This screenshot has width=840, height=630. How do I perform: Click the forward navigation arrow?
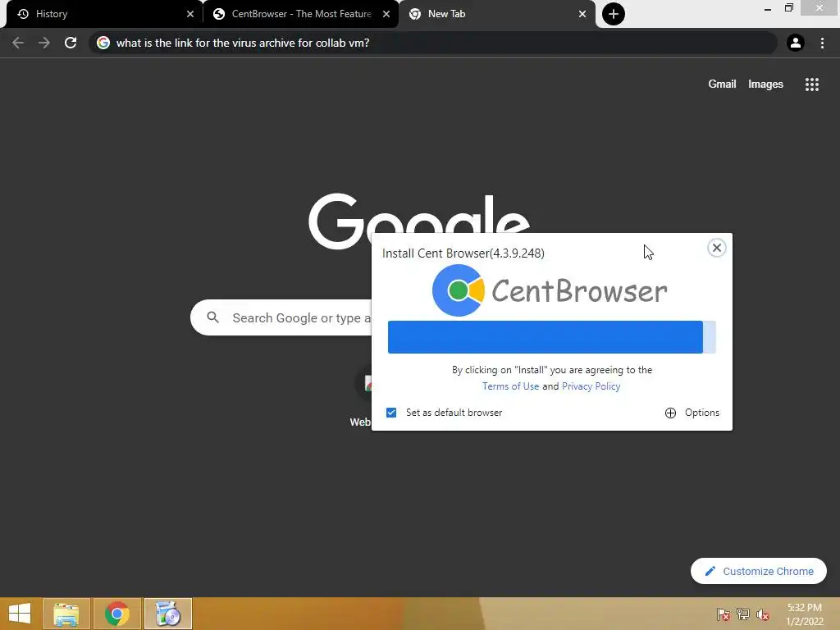click(44, 43)
